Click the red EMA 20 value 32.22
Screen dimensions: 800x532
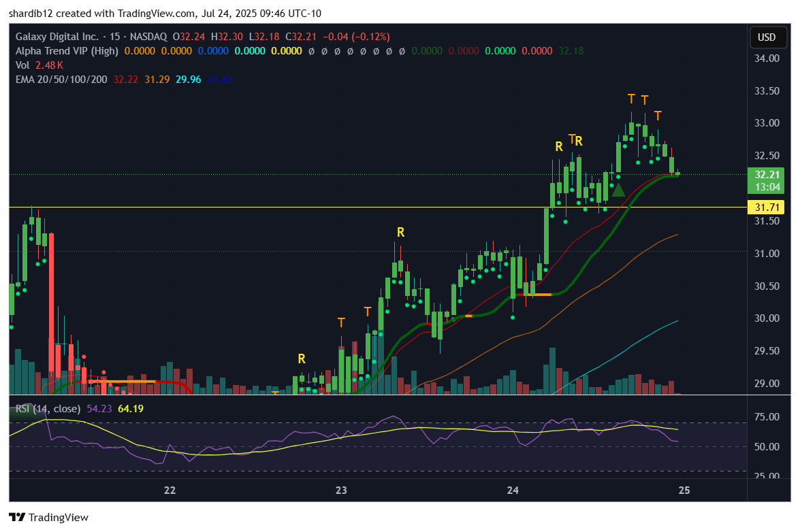(x=125, y=80)
